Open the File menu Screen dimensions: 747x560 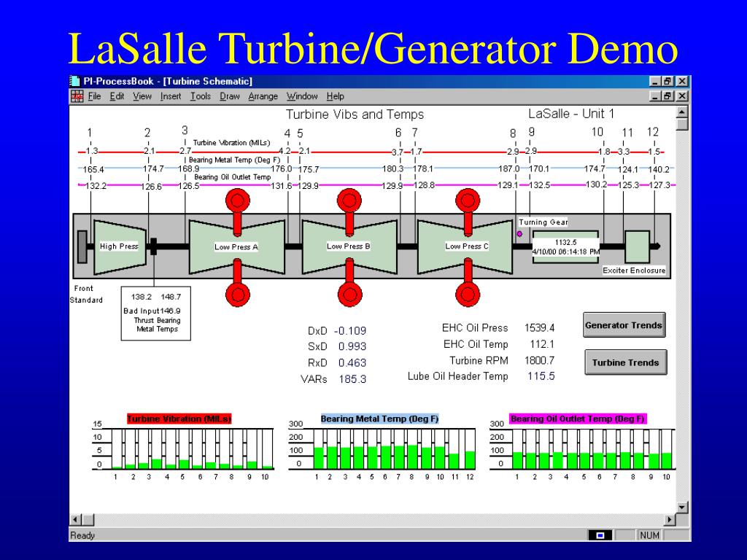94,96
